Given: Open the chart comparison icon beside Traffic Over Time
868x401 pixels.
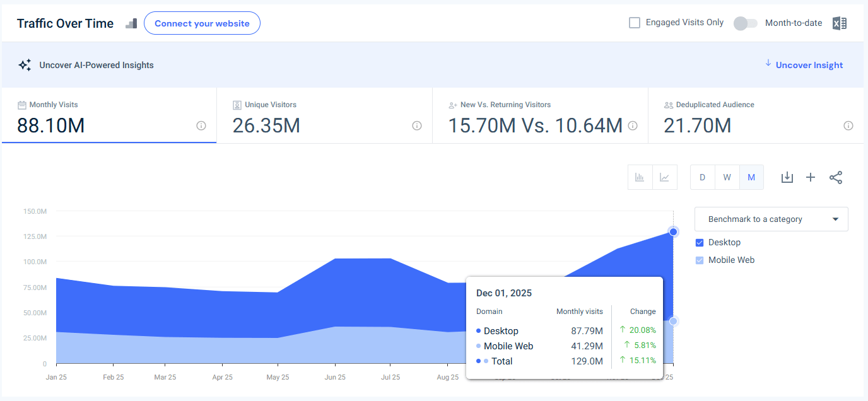Looking at the screenshot, I should point(131,23).
